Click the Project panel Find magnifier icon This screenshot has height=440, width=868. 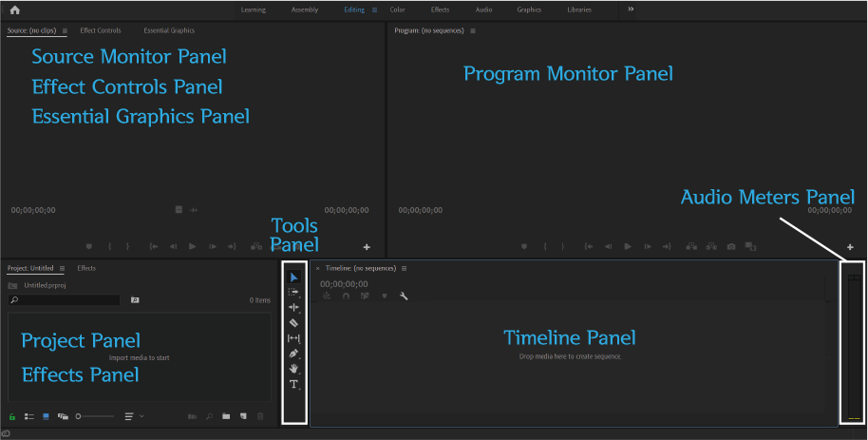pyautogui.click(x=209, y=416)
